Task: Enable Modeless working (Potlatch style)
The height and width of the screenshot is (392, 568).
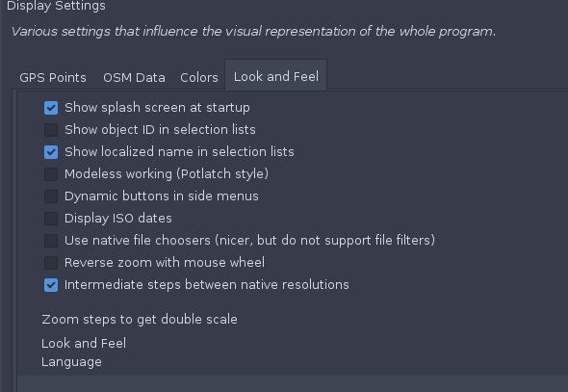Action: [x=51, y=174]
